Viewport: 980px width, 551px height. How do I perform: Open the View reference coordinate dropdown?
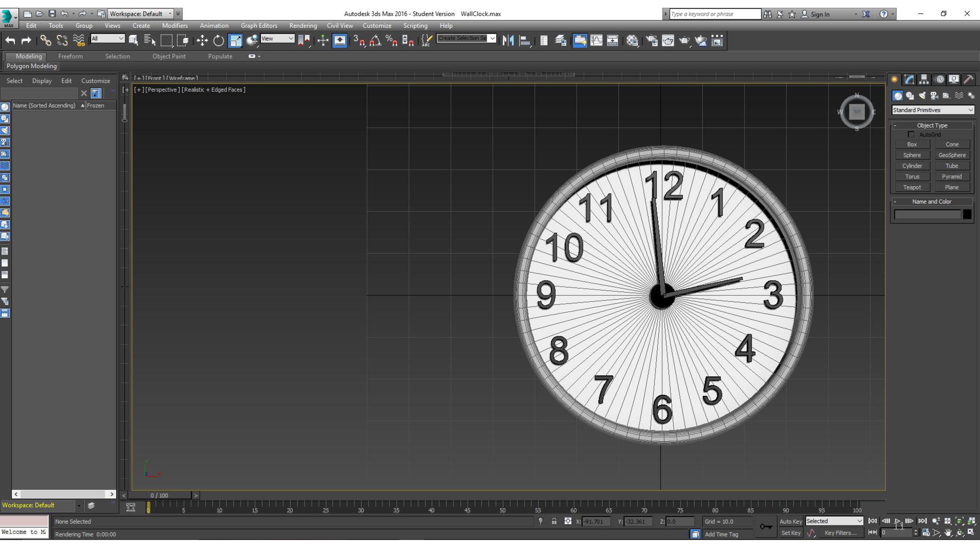click(x=277, y=38)
